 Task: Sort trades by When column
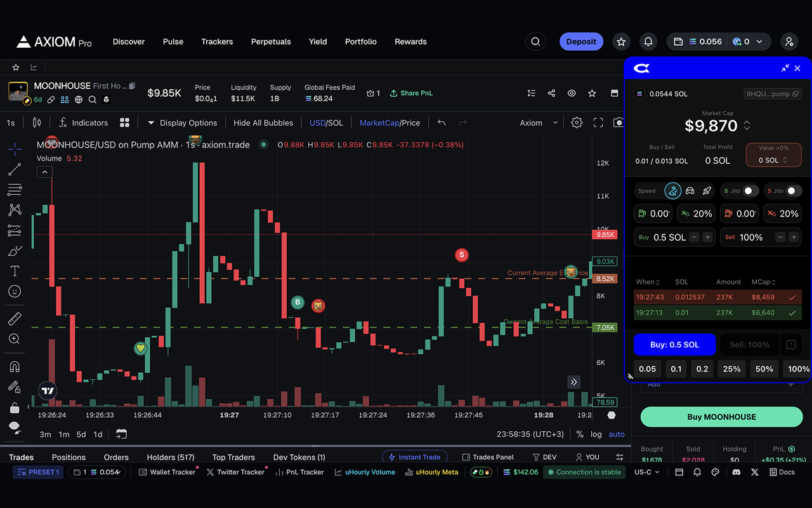(648, 282)
